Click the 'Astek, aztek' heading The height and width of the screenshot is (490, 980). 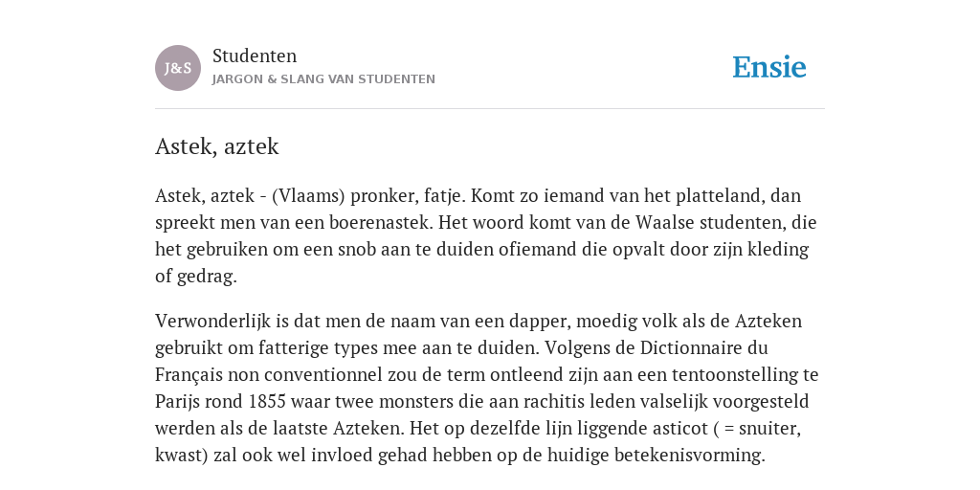pyautogui.click(x=217, y=146)
